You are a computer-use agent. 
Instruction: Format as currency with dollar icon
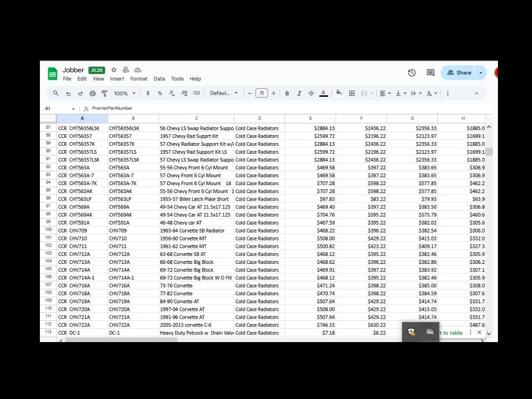(147, 93)
